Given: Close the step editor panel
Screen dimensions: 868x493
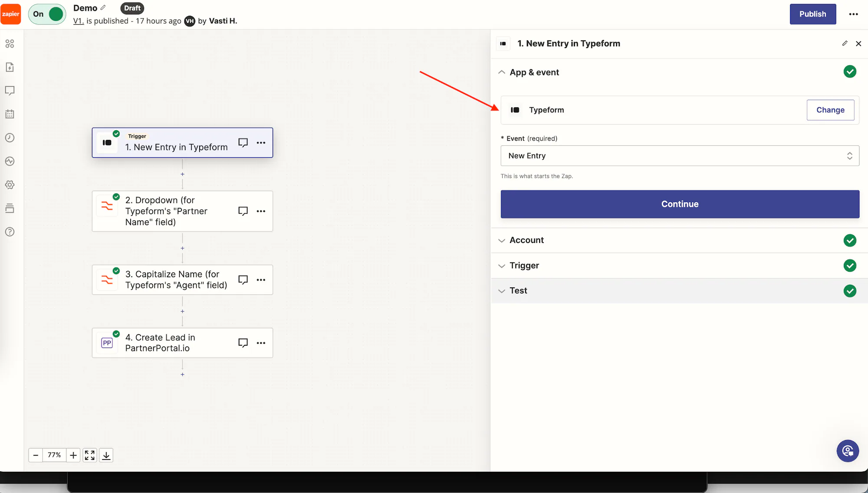Looking at the screenshot, I should click(858, 43).
